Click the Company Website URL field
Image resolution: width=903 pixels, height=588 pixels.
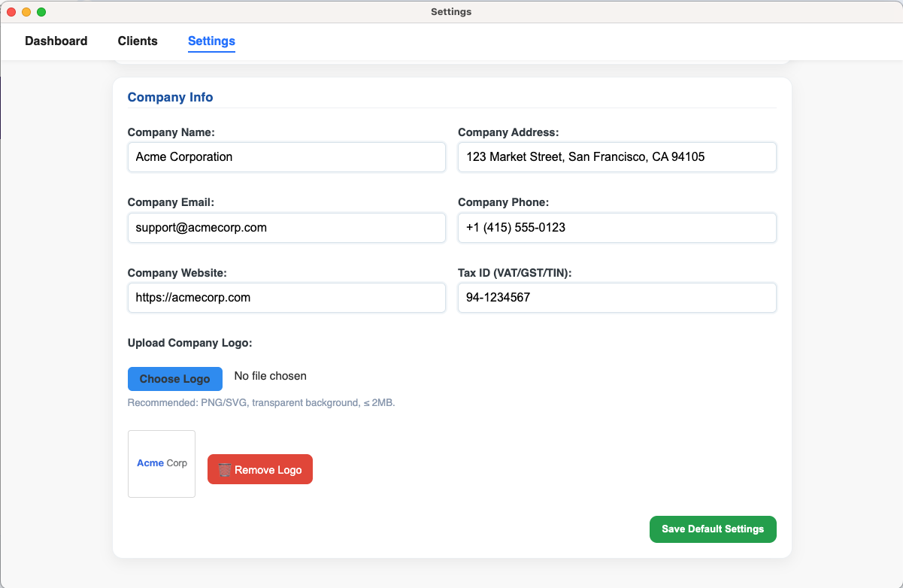(x=286, y=298)
